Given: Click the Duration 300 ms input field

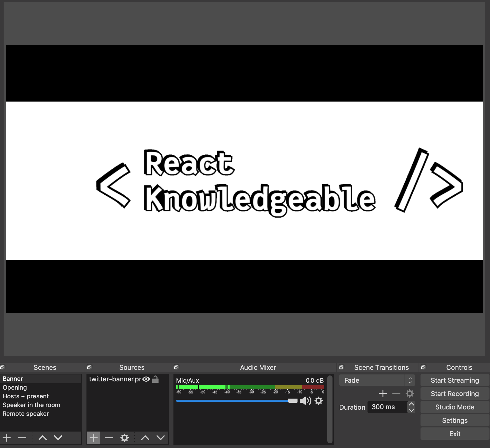Looking at the screenshot, I should pyautogui.click(x=387, y=407).
